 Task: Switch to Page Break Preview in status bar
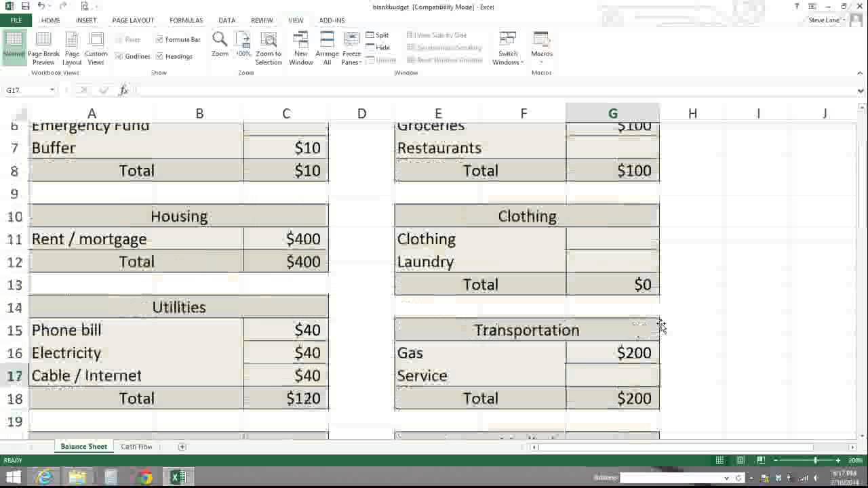[x=761, y=460]
